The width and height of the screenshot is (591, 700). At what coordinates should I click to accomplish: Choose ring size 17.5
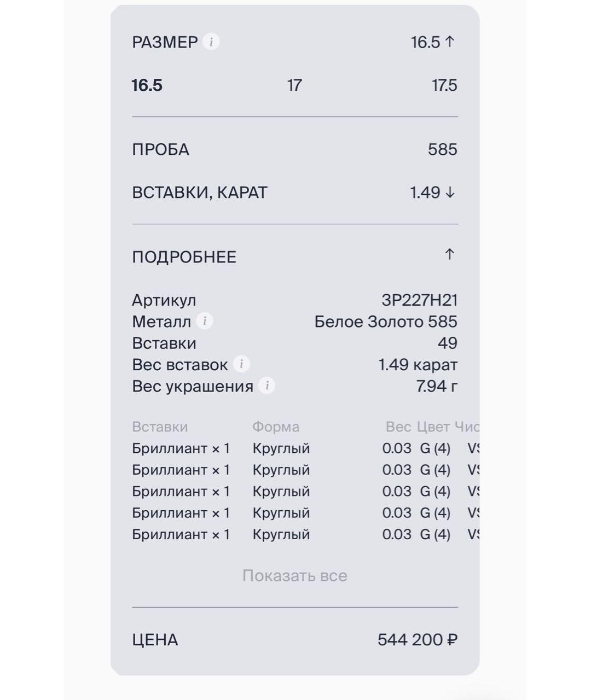click(444, 85)
